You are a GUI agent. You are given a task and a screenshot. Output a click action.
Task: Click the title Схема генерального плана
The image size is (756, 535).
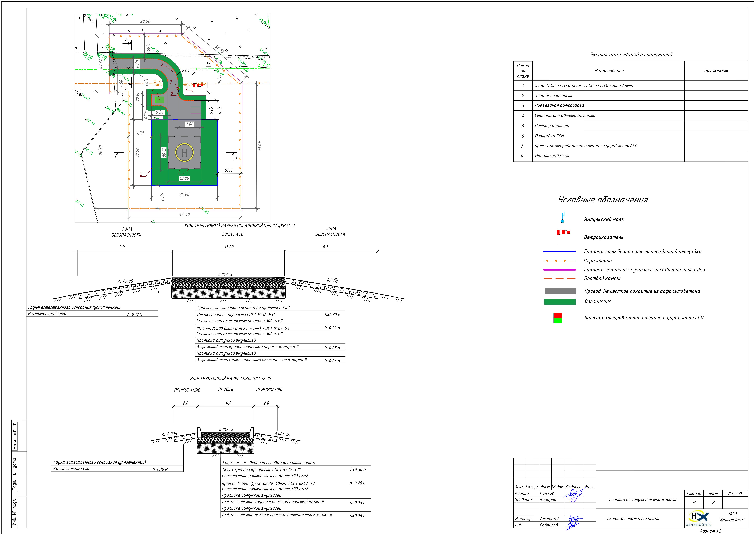633,519
